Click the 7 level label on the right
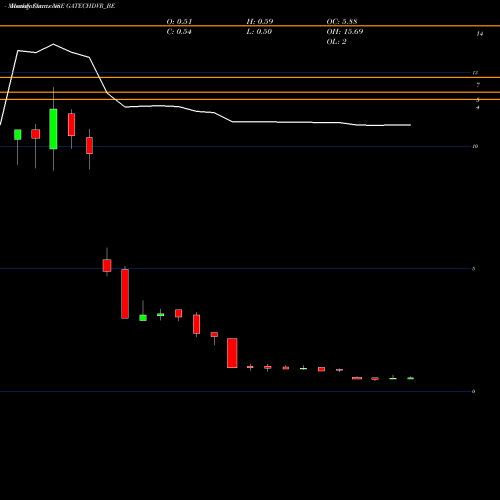Screen dimensions: 500x500 coord(478,85)
